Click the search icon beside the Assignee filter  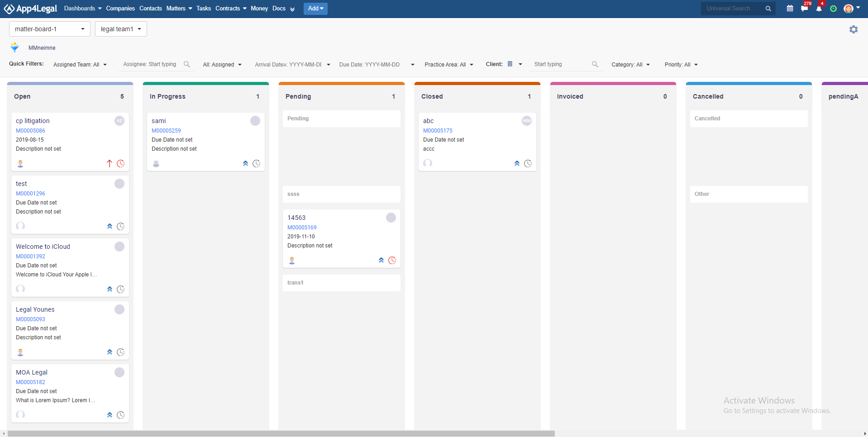[187, 64]
